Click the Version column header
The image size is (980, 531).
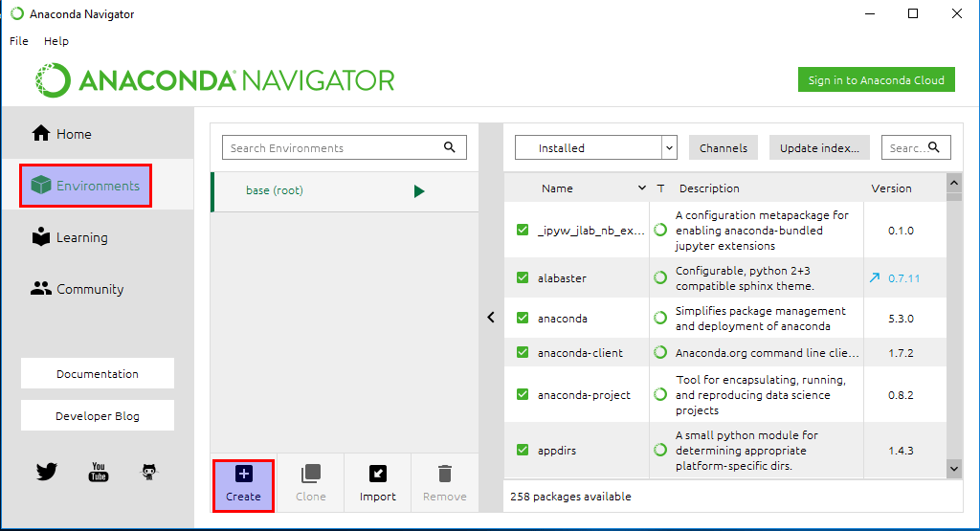[891, 188]
